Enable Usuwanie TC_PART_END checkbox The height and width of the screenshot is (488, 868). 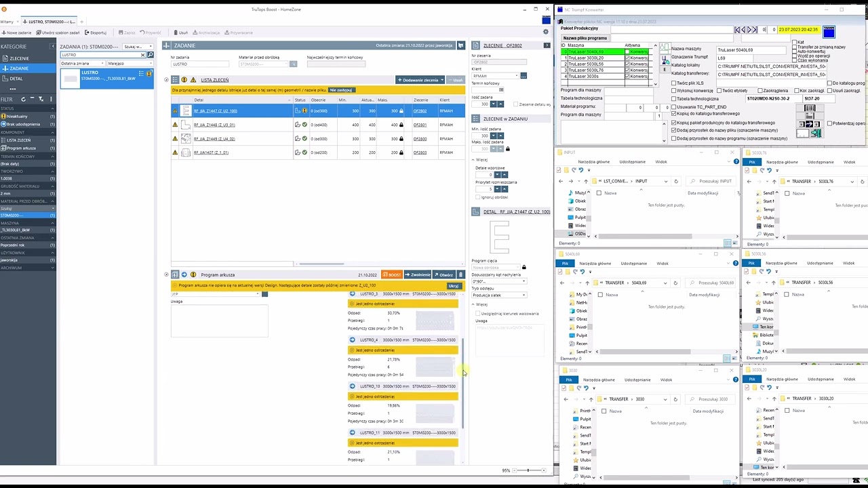(674, 107)
